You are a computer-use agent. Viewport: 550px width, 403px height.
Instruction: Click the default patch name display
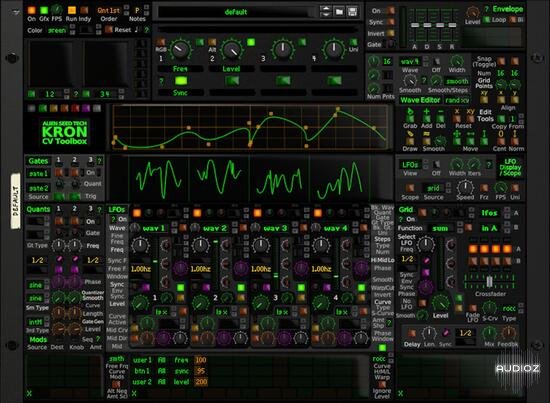[x=236, y=12]
